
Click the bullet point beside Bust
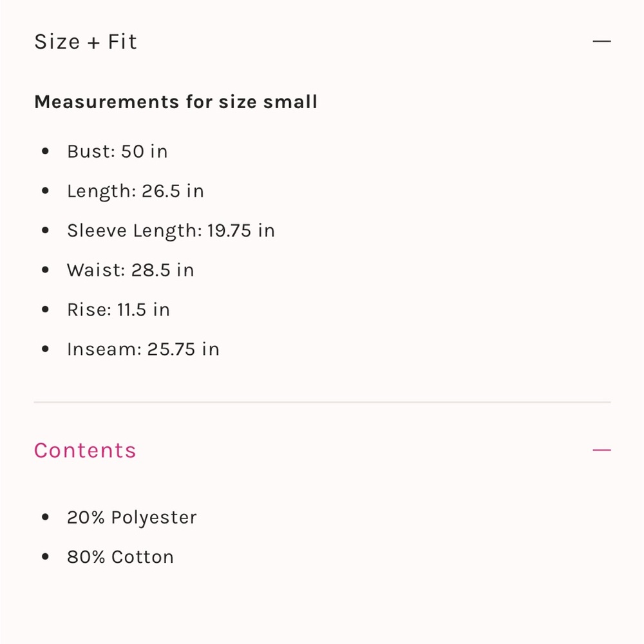(x=45, y=152)
